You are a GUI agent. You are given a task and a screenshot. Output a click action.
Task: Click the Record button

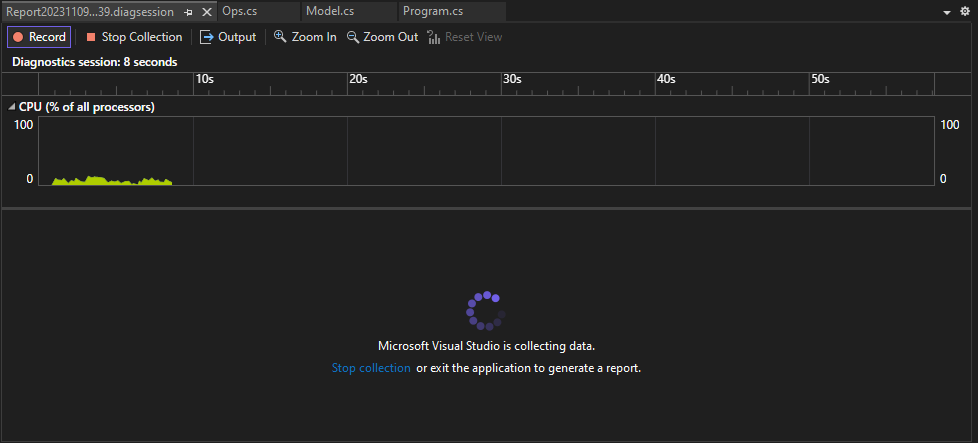click(x=39, y=37)
